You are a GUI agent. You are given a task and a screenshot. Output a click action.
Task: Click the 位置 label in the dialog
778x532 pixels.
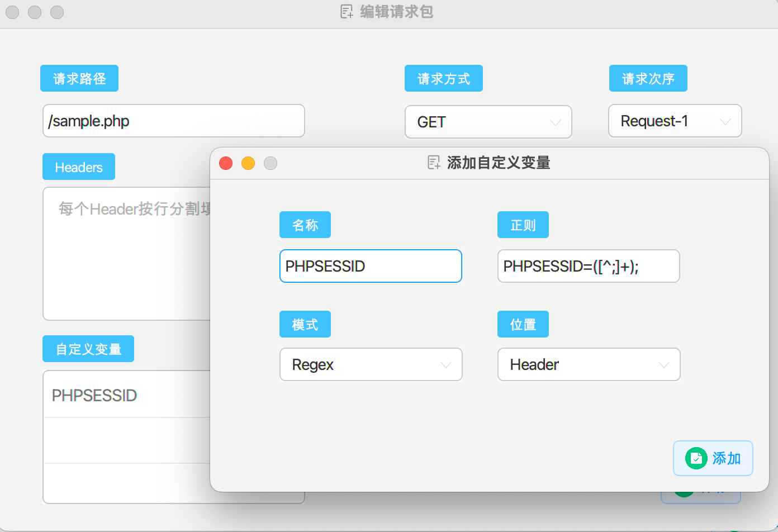pyautogui.click(x=523, y=324)
